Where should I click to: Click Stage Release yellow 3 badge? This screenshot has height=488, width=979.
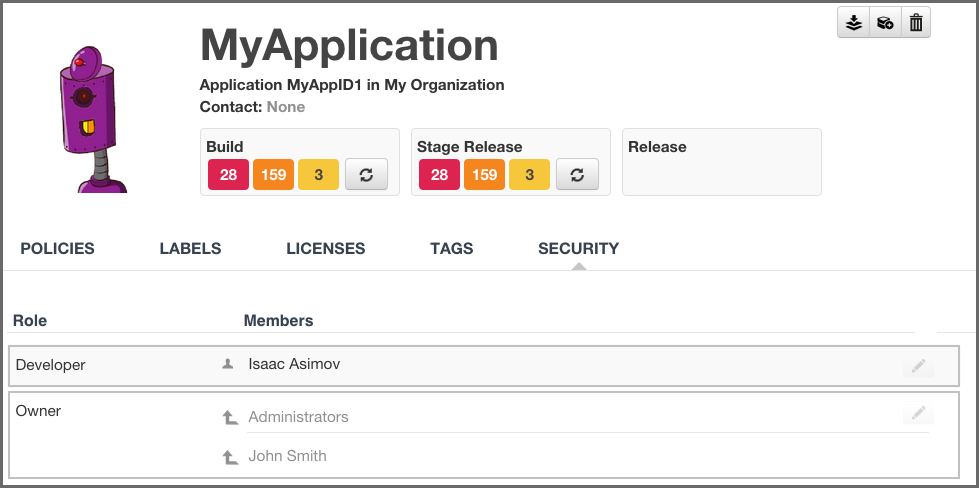coord(529,175)
